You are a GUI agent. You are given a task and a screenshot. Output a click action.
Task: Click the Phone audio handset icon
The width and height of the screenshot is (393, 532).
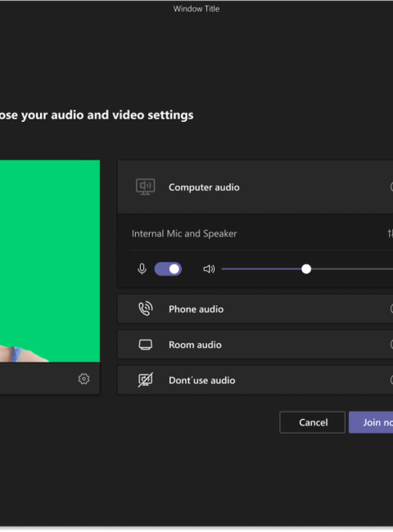[x=146, y=309]
